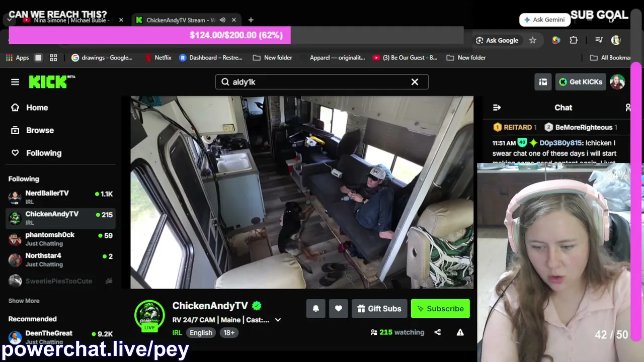Open a new browser tab
This screenshot has width=644, height=362.
[x=251, y=20]
